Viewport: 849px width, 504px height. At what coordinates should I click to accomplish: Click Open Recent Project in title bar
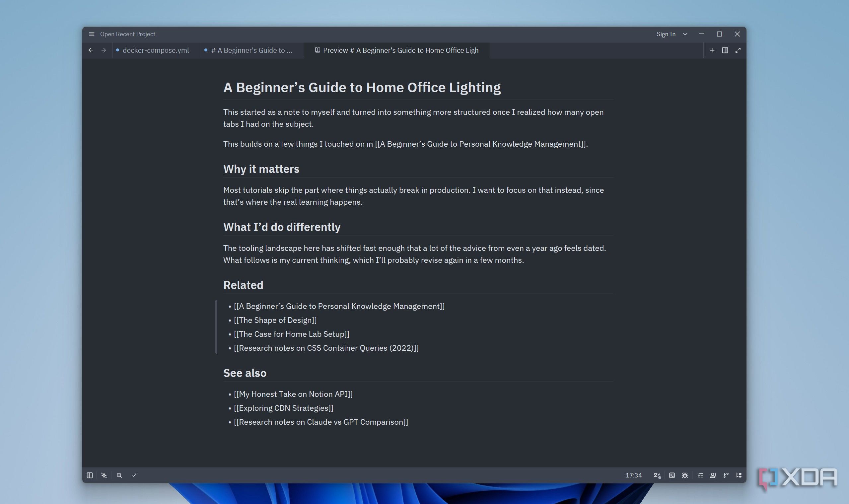(x=127, y=34)
